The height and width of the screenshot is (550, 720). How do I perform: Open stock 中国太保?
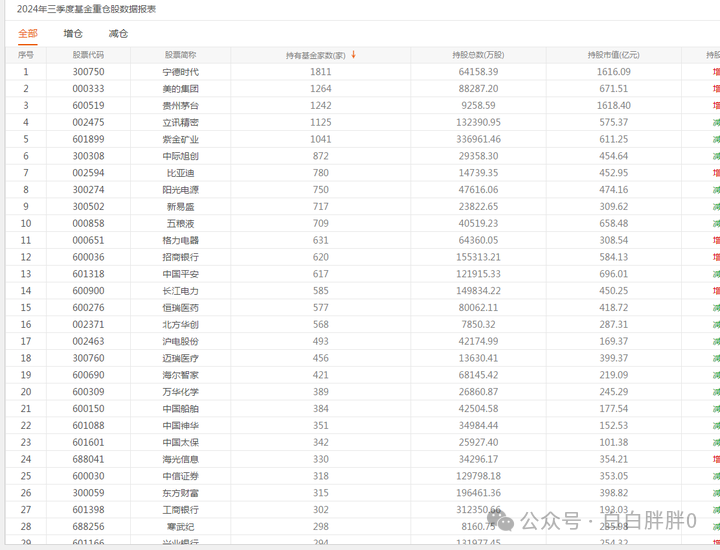180,442
